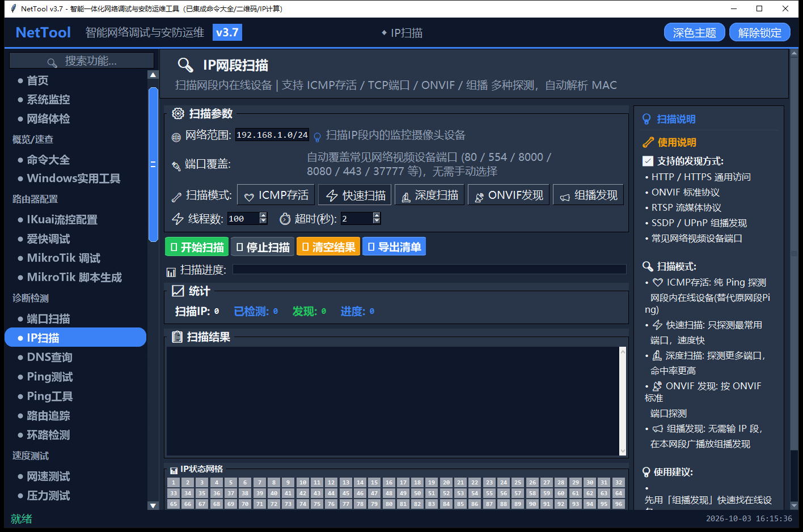Click the 搜索功能 search box
Viewport: 803px width, 532px height.
[82, 61]
